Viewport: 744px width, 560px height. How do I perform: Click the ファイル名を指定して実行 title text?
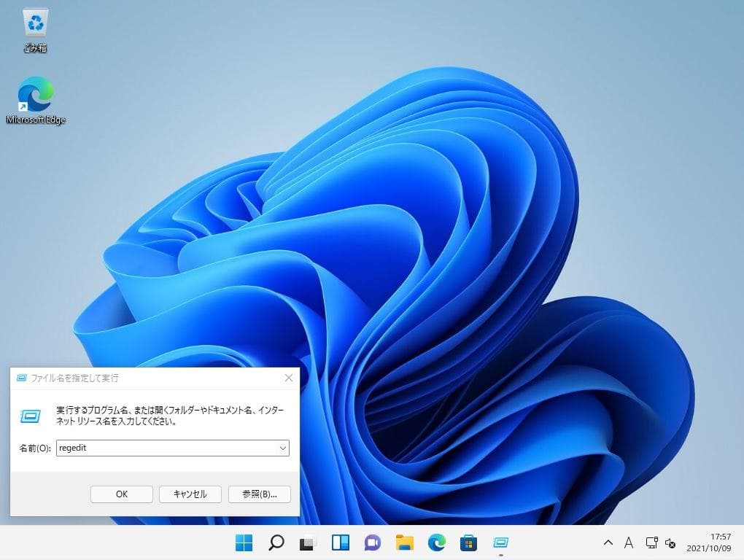(75, 378)
